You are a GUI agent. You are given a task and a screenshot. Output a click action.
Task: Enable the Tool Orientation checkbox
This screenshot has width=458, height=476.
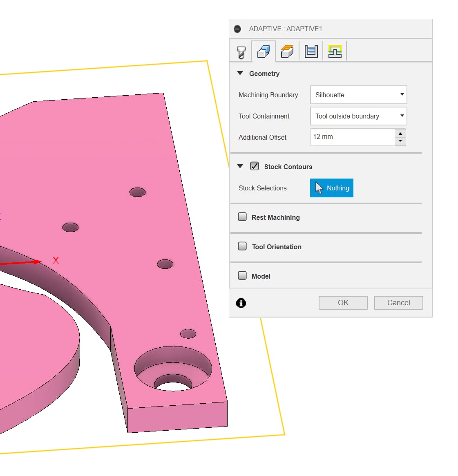(242, 246)
